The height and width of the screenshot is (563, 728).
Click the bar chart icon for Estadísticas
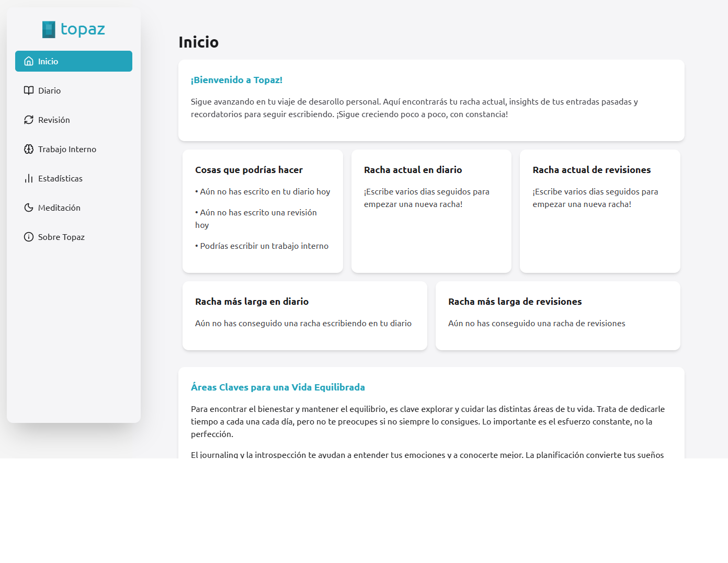(x=29, y=178)
